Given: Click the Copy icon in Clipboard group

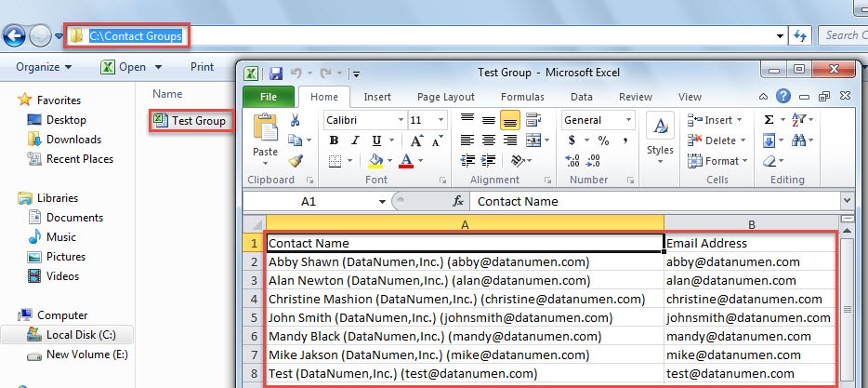Looking at the screenshot, I should (x=295, y=140).
